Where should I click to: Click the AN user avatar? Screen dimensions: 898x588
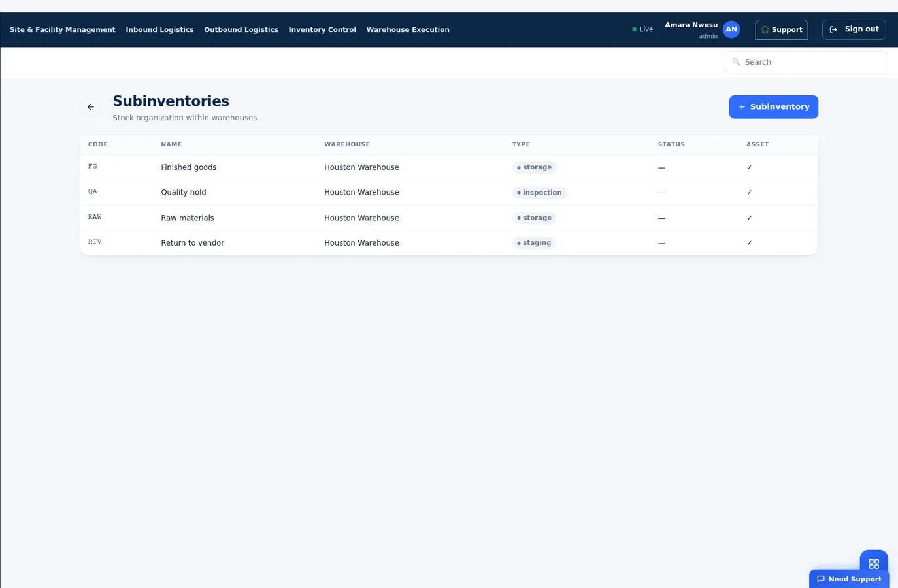point(731,29)
